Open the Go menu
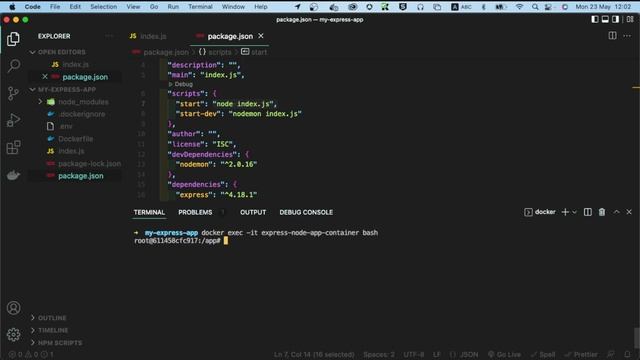This screenshot has width=640, height=360. (154, 7)
